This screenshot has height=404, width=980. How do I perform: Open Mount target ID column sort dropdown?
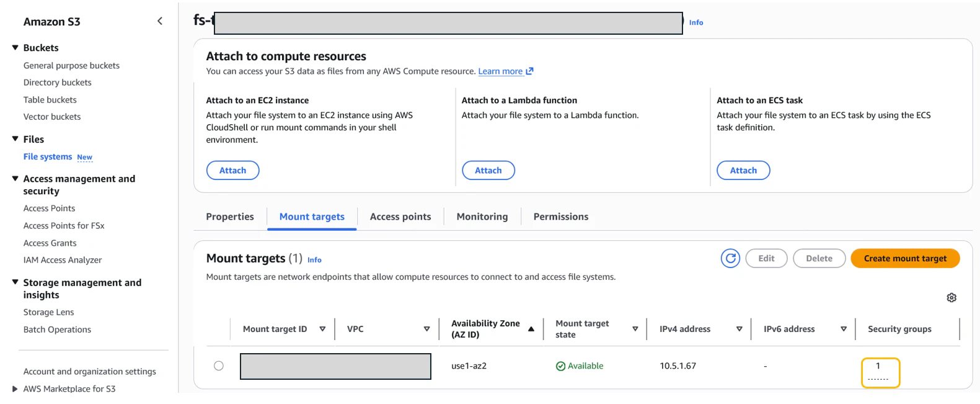tap(322, 329)
